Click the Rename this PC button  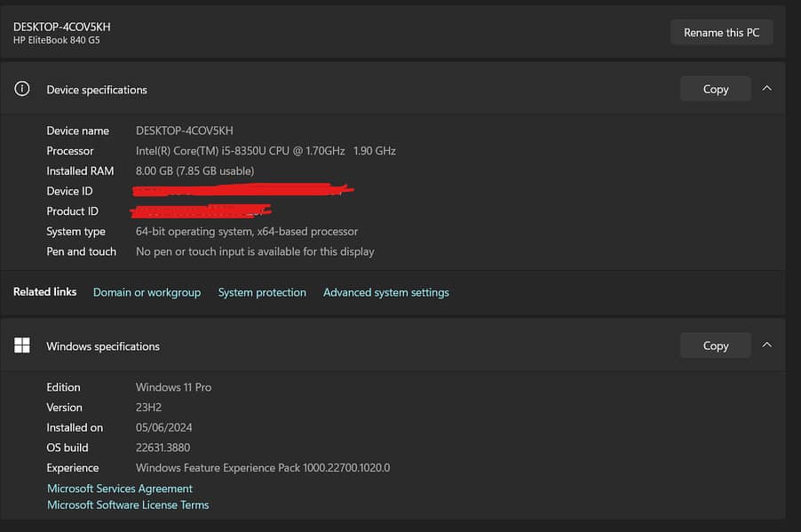point(721,33)
